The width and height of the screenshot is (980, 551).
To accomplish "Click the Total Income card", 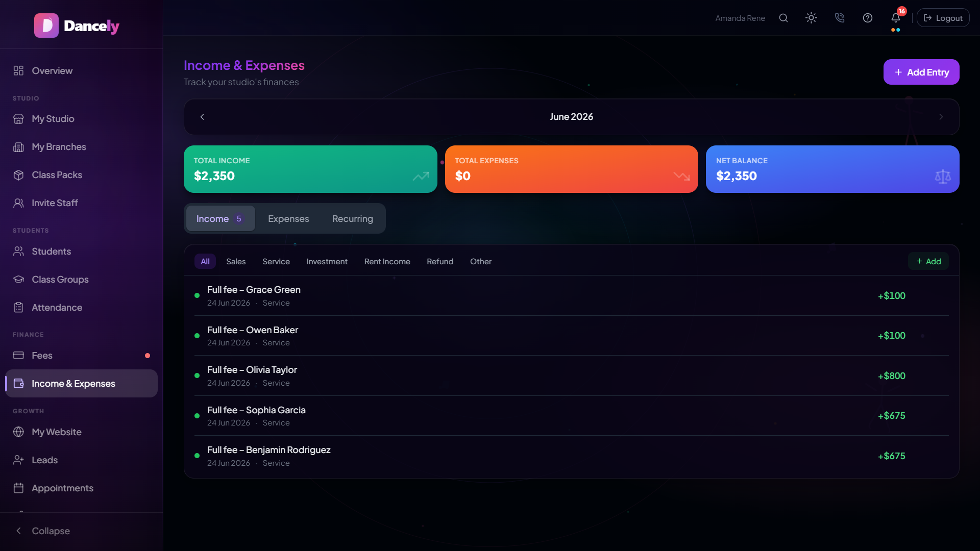I will coord(310,169).
